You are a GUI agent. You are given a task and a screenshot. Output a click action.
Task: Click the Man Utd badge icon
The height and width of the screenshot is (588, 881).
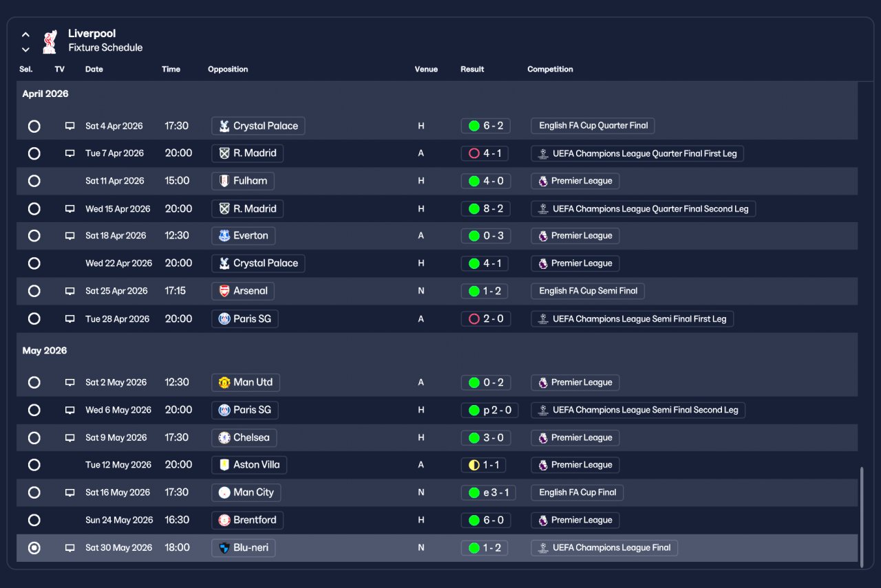224,382
